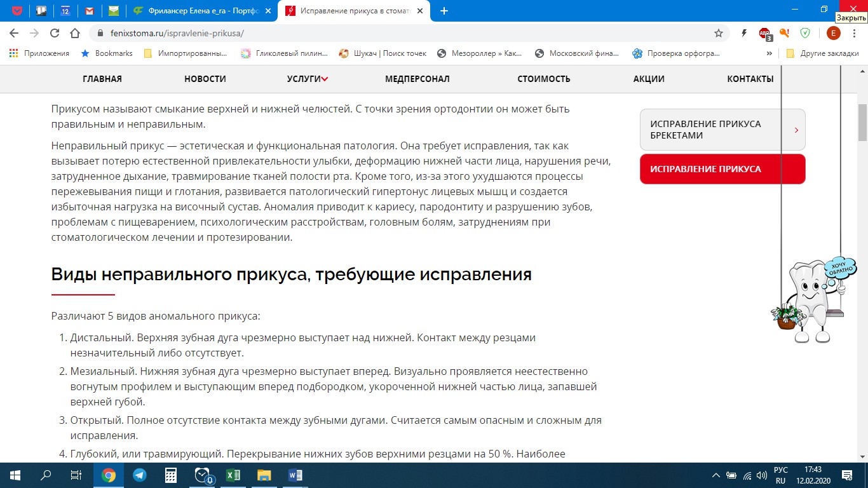Show hidden bookmarks with the double chevron
Viewport: 868px width, 488px height.
(x=770, y=53)
